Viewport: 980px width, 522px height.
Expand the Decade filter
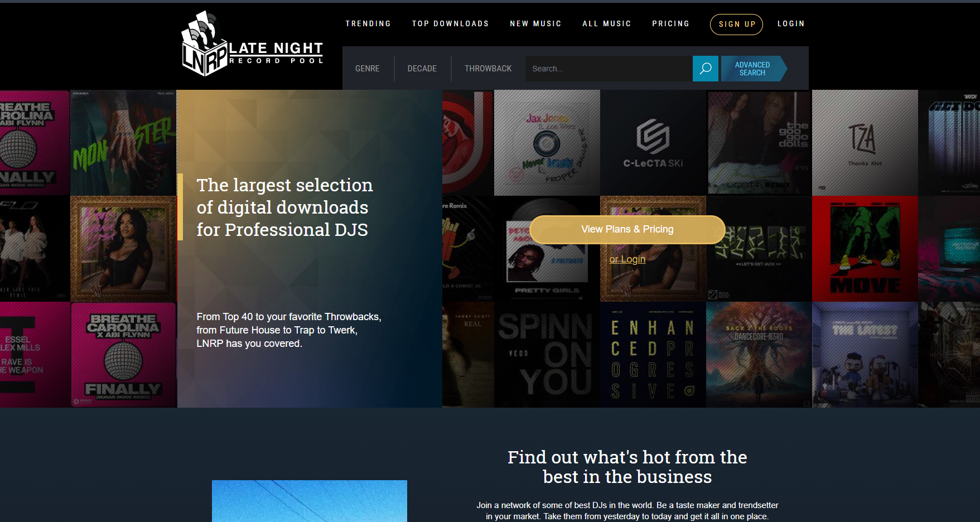pos(422,69)
